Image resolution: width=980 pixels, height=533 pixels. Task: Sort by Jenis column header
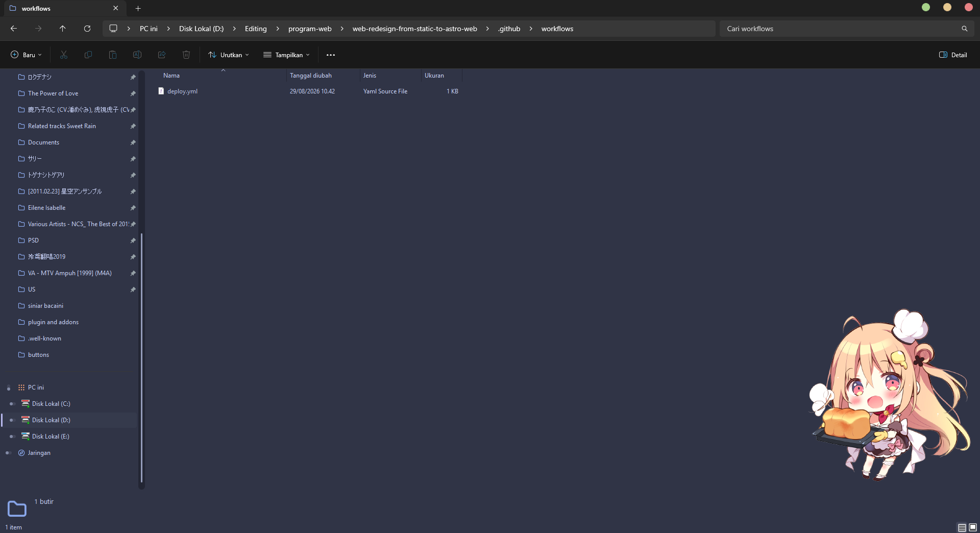[x=390, y=76]
